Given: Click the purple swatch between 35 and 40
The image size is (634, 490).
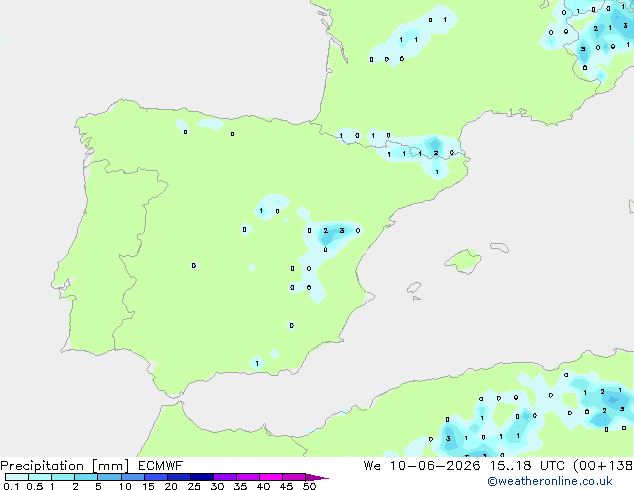Looking at the screenshot, I should click(x=247, y=477).
